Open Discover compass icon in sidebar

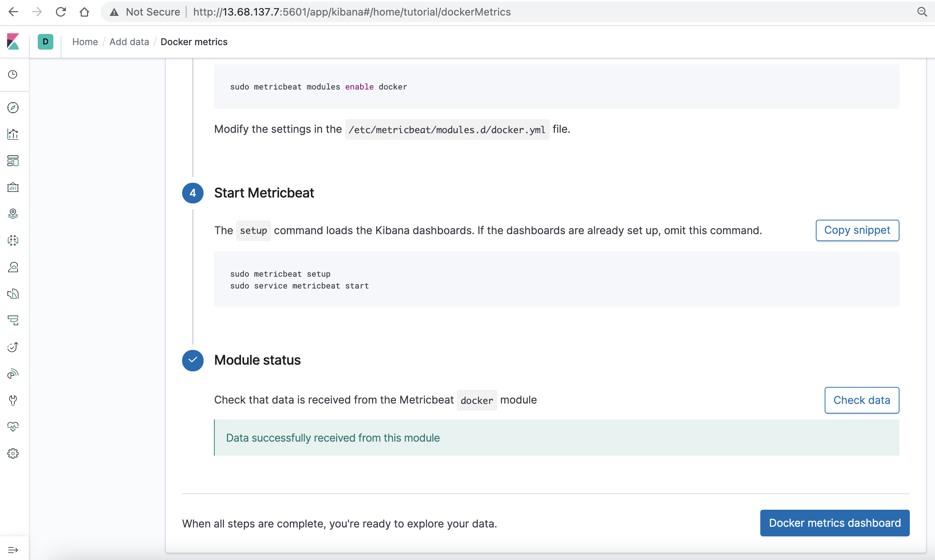(x=13, y=108)
